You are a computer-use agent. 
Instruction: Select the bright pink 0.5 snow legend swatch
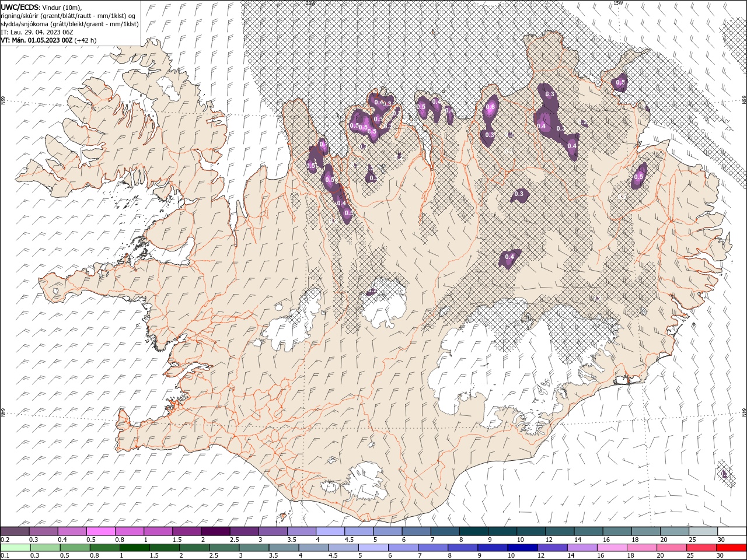click(x=100, y=531)
